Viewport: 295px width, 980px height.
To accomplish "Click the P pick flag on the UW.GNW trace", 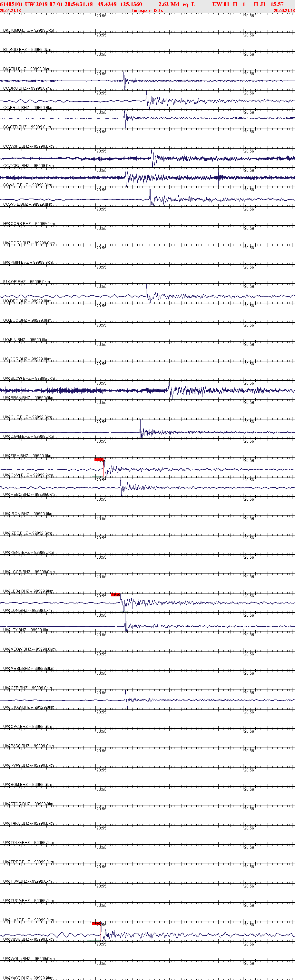I will 99,459.
